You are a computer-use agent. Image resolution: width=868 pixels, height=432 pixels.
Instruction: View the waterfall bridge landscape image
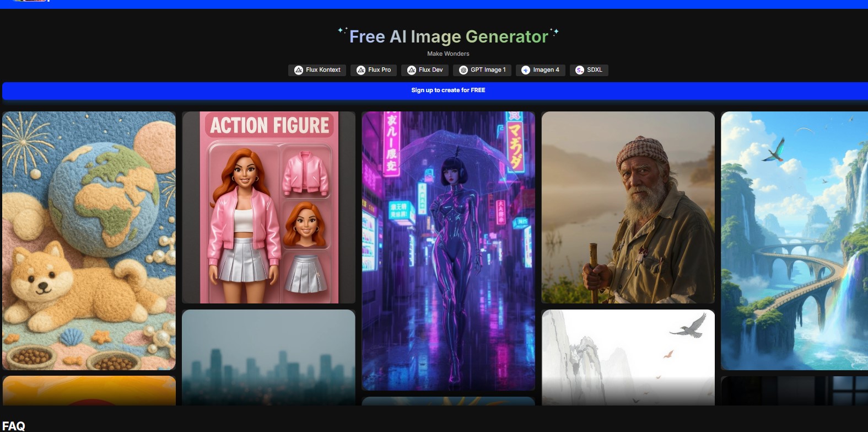pos(794,241)
